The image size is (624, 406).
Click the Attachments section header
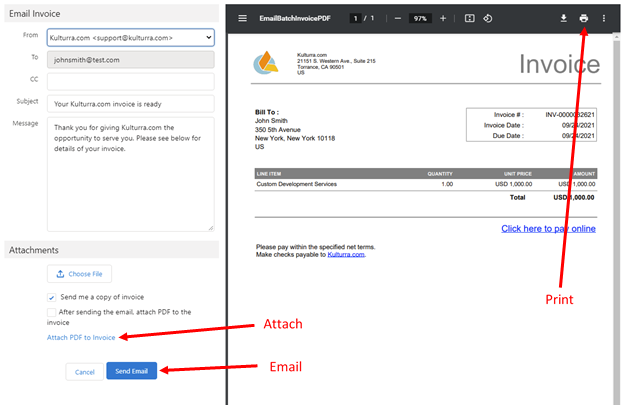point(111,250)
